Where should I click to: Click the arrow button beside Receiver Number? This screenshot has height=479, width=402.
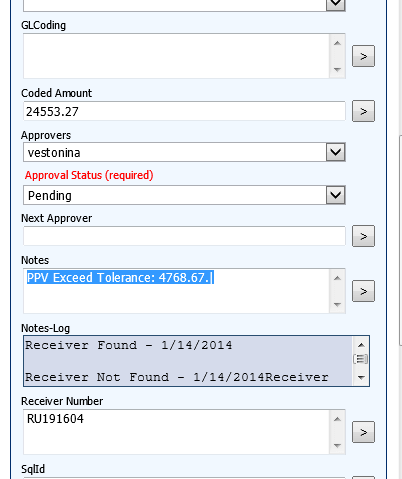click(x=363, y=432)
